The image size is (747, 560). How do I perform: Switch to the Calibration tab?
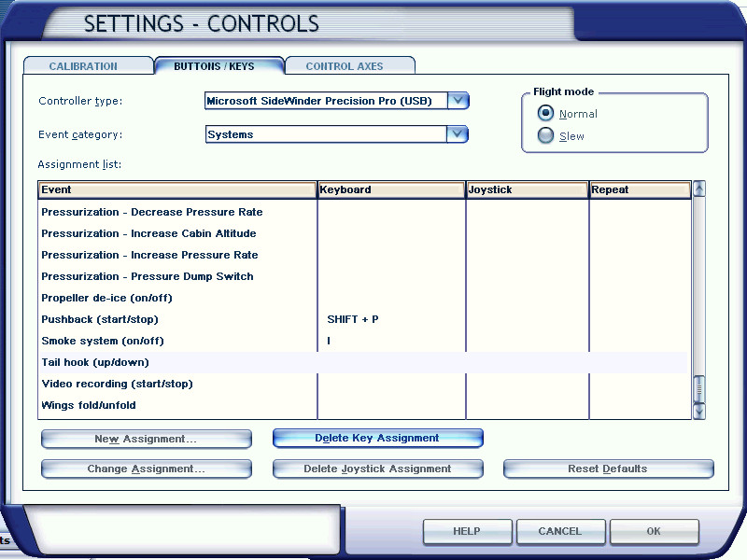tap(84, 66)
